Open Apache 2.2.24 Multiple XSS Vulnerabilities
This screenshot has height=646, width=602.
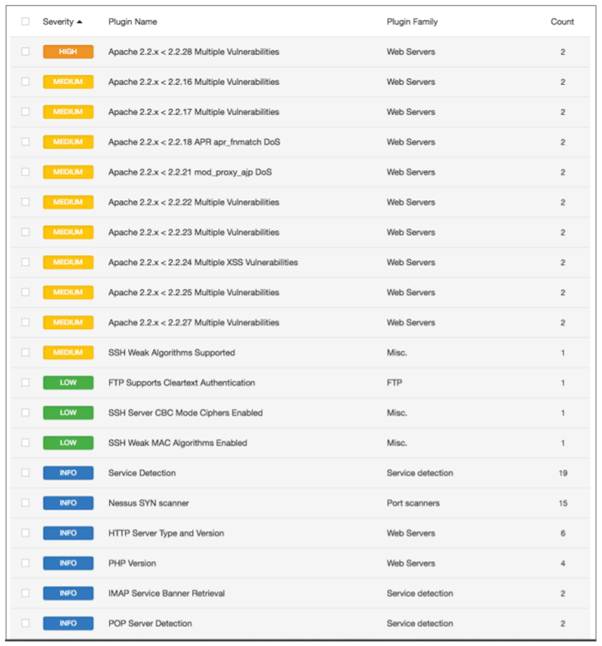click(202, 262)
